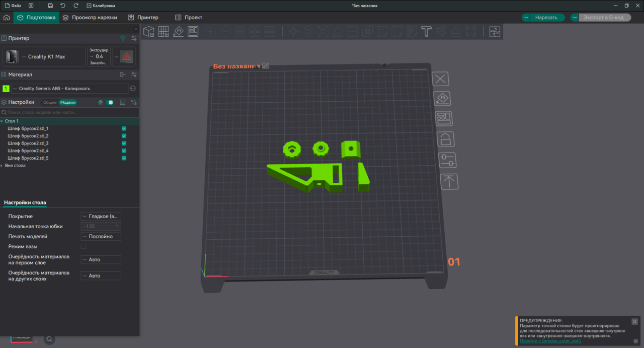Collapse the Стол 1 tree node
Image resolution: width=644 pixels, height=348 pixels.
(x=3, y=121)
